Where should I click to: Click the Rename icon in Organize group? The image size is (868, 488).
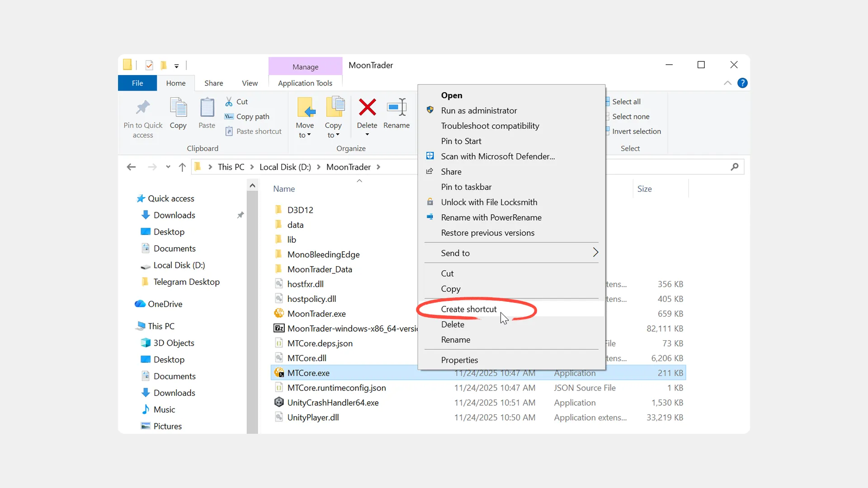[x=396, y=108]
